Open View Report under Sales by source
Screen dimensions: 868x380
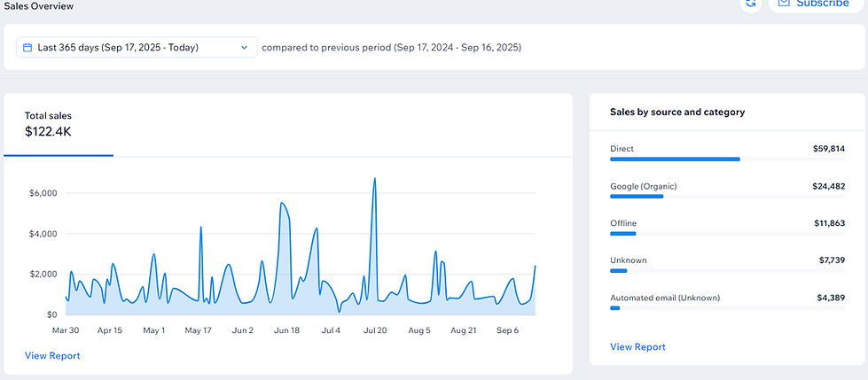[637, 347]
